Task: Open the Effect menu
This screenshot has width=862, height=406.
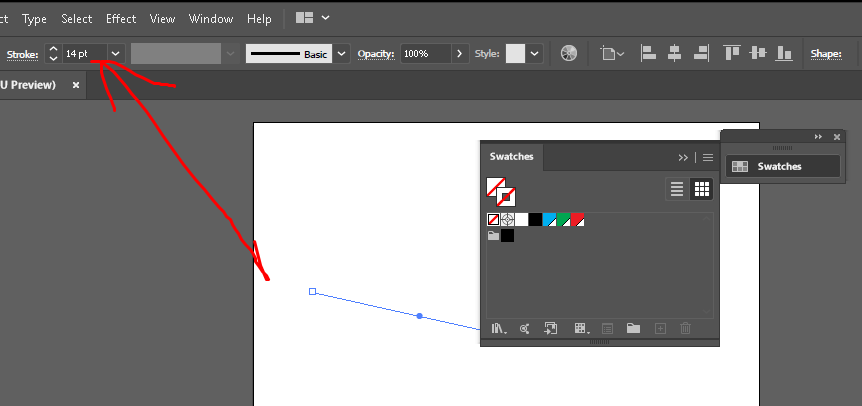Action: tap(121, 19)
